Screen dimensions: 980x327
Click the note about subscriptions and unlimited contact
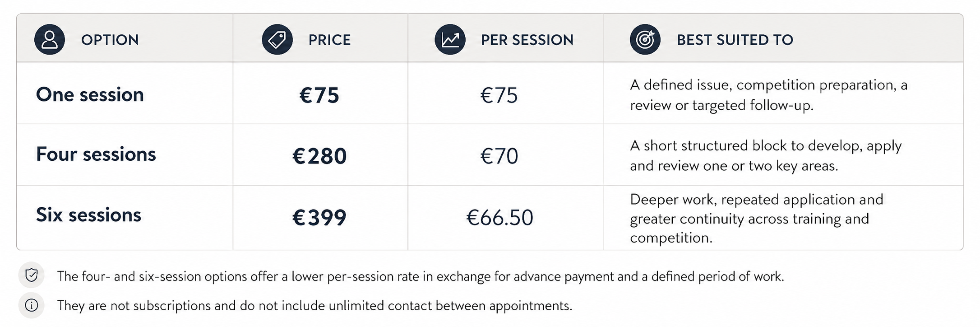click(x=314, y=306)
